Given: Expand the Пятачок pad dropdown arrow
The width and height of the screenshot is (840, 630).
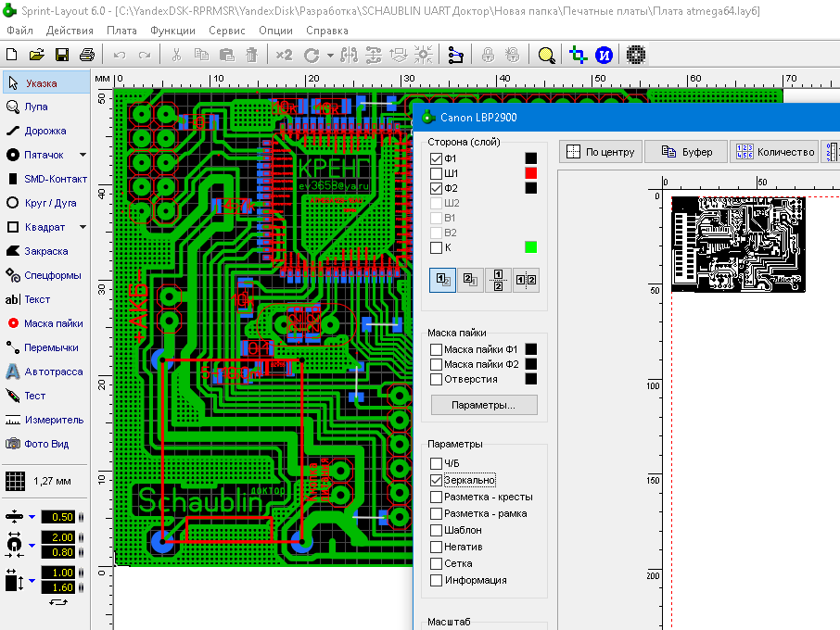Looking at the screenshot, I should coord(83,155).
